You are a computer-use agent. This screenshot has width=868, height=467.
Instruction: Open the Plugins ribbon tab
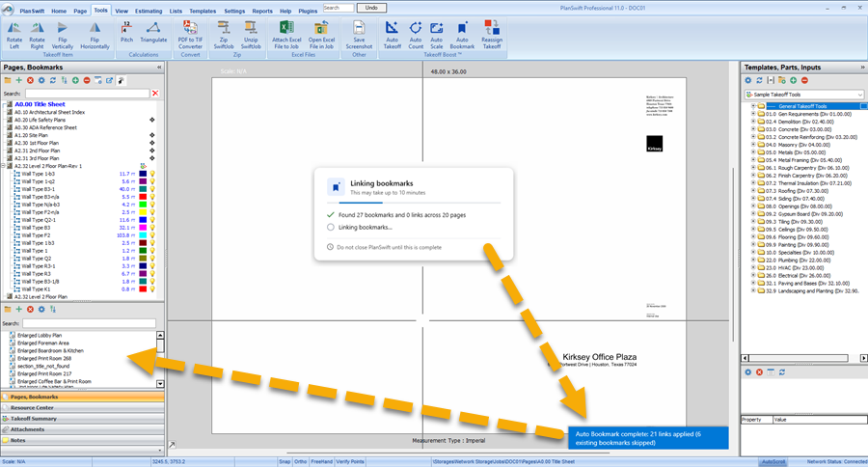click(308, 11)
